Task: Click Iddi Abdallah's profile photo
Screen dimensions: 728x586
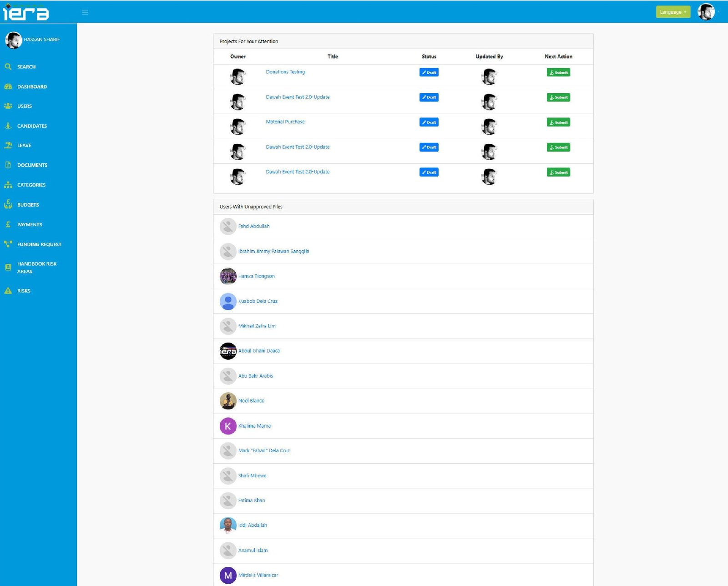Action: (228, 525)
